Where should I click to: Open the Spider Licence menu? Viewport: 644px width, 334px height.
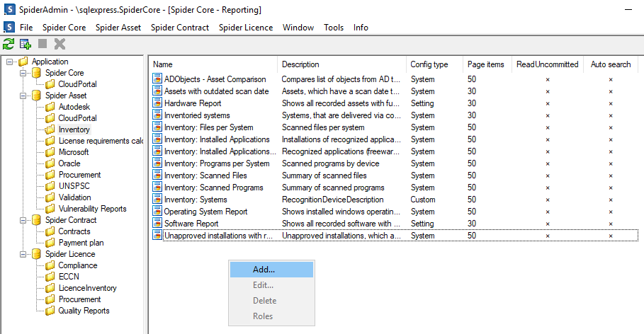[x=246, y=28]
